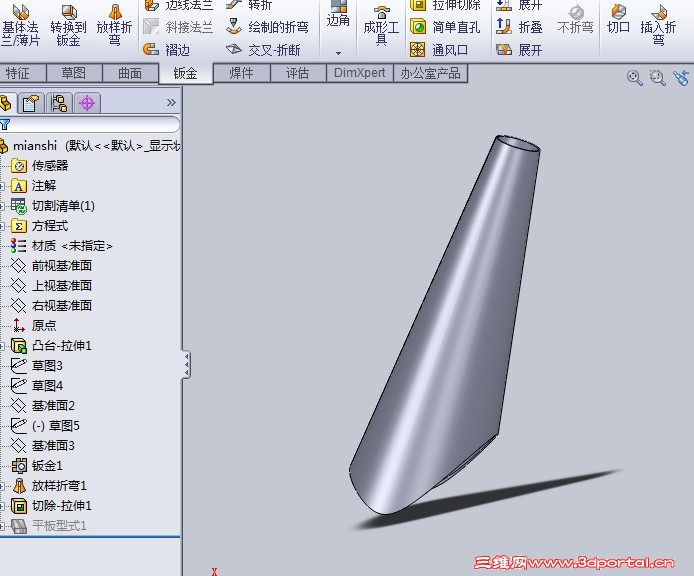Select Plane3 (基准面3) in tree
This screenshot has height=576, width=694.
point(43,445)
